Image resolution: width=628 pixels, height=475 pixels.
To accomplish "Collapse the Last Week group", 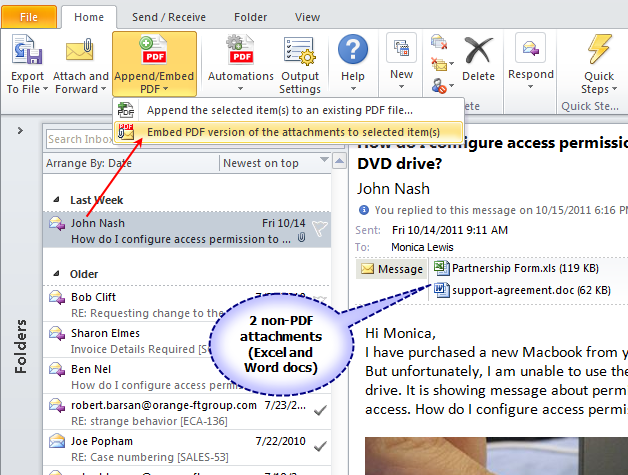I will pyautogui.click(x=56, y=199).
